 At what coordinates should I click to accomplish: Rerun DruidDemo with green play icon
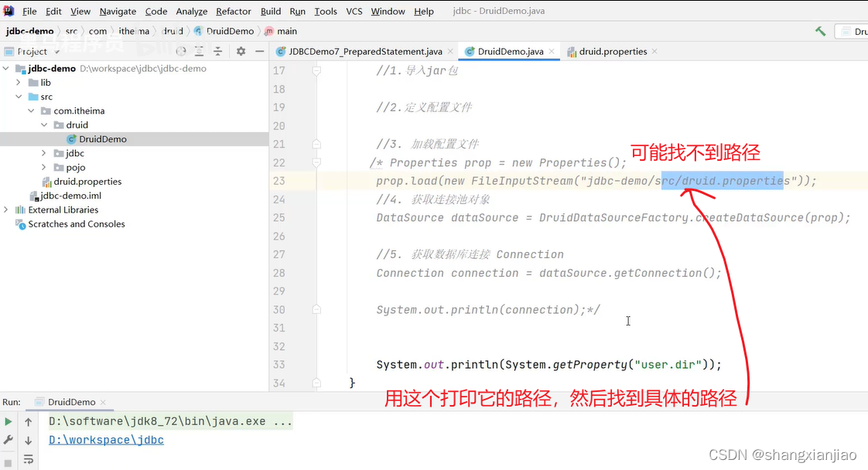coord(9,421)
